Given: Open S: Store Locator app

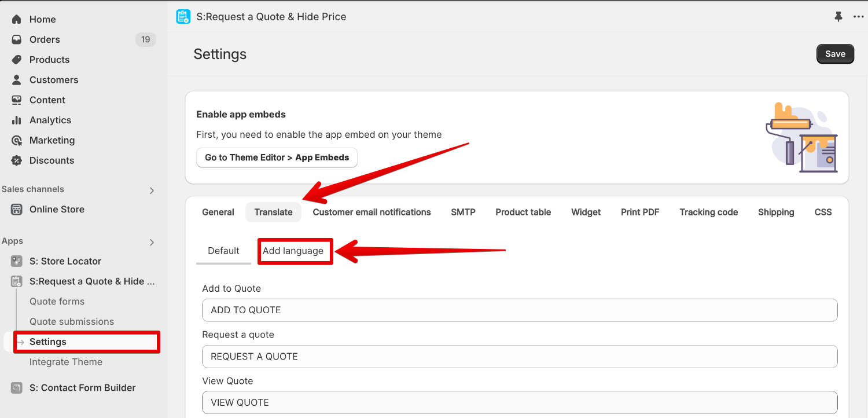Looking at the screenshot, I should click(65, 261).
